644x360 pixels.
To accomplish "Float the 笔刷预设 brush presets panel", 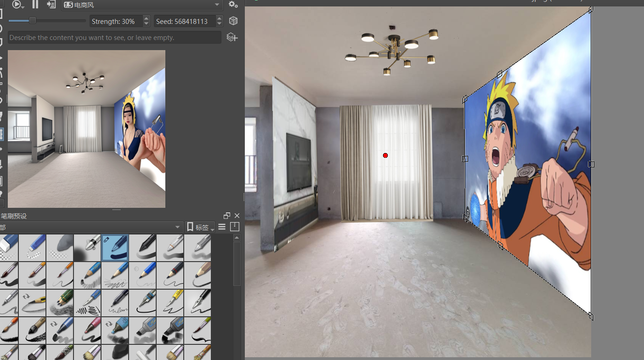I will point(227,216).
